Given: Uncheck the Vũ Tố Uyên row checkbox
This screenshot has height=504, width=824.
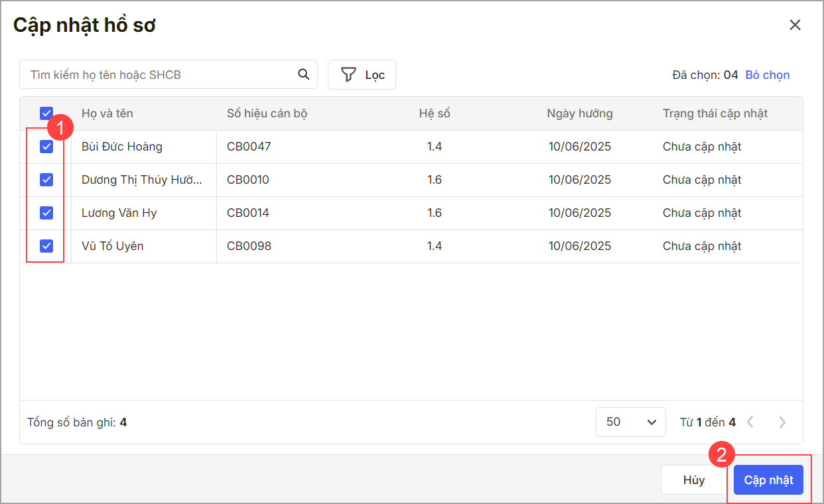Looking at the screenshot, I should [x=46, y=246].
